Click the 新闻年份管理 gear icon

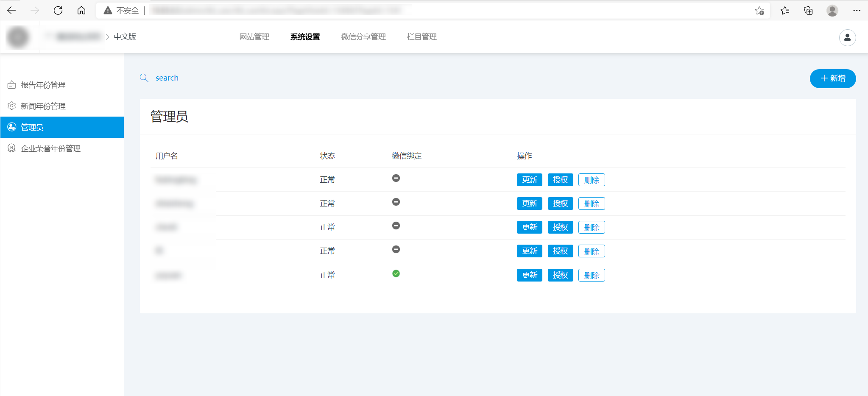tap(12, 106)
